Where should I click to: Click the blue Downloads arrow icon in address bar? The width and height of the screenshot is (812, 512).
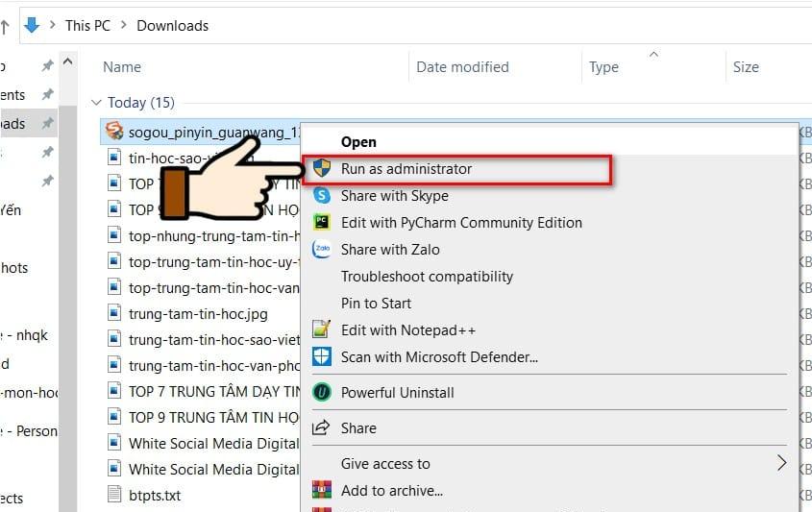click(x=32, y=25)
